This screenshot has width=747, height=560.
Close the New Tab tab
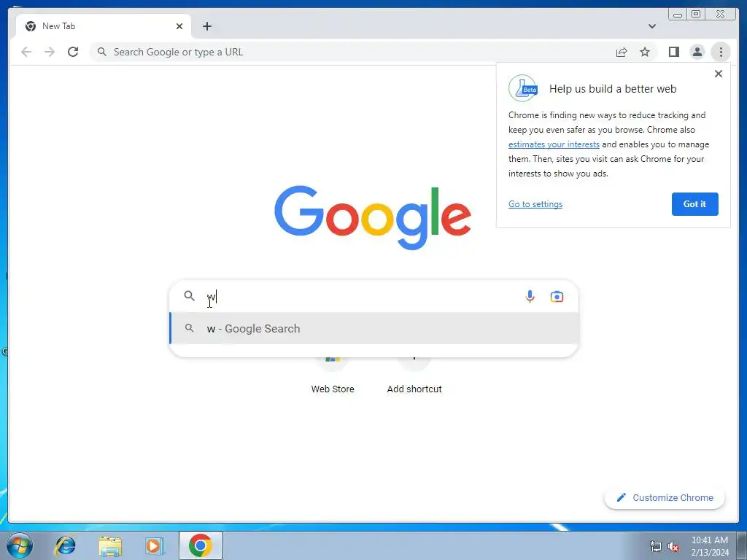179,26
